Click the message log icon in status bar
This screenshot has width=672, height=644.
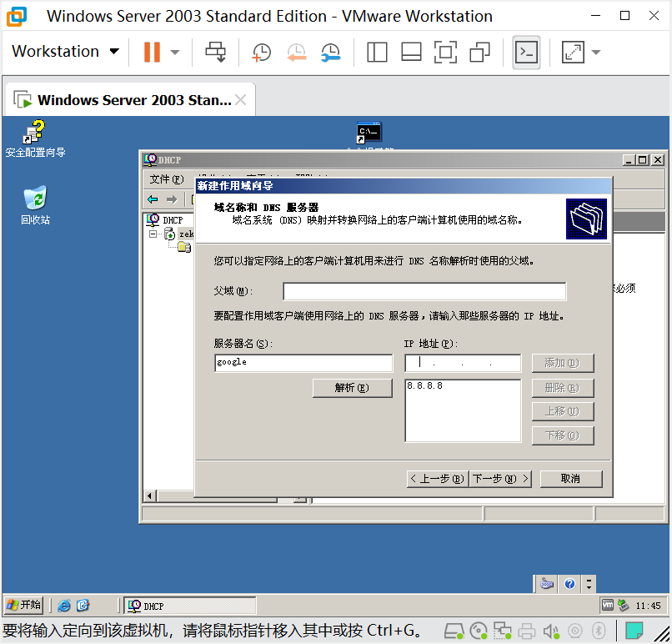(634, 631)
